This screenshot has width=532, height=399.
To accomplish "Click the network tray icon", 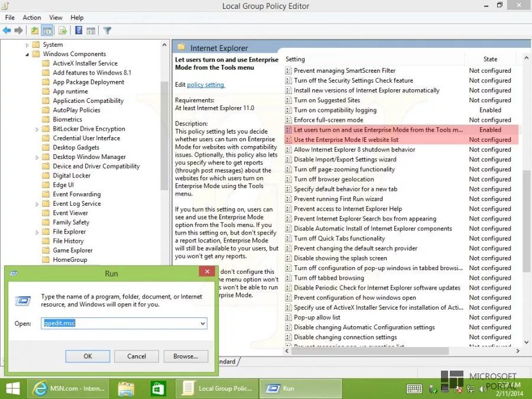I will (471, 389).
